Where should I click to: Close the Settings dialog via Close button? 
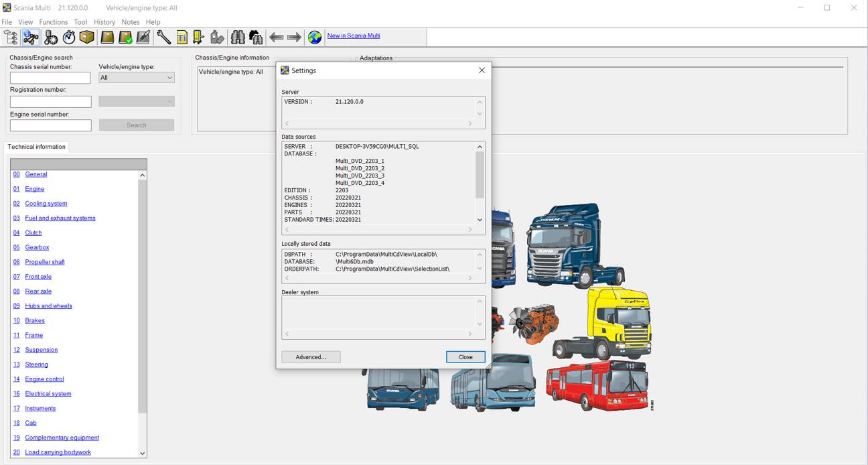click(x=465, y=356)
